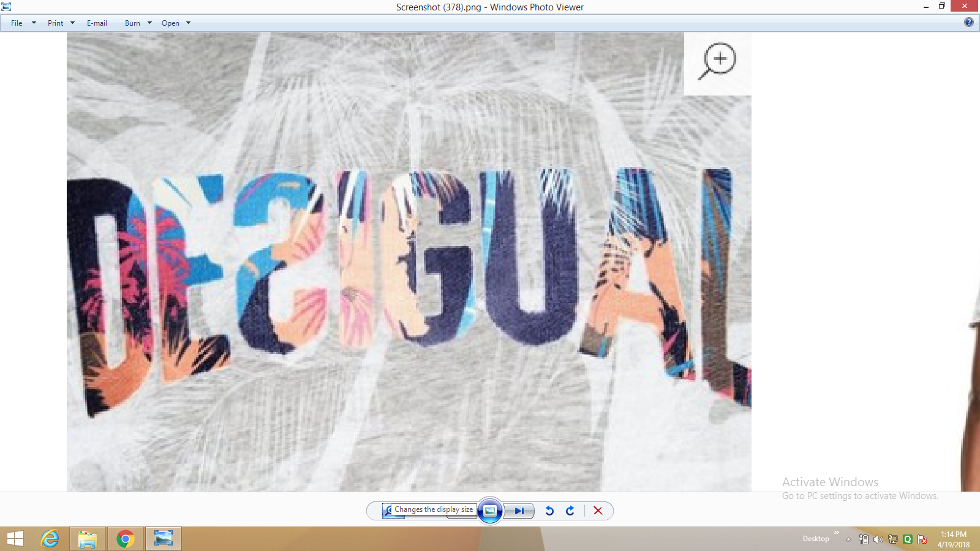The height and width of the screenshot is (551, 980).
Task: Open the File menu
Action: (x=17, y=23)
